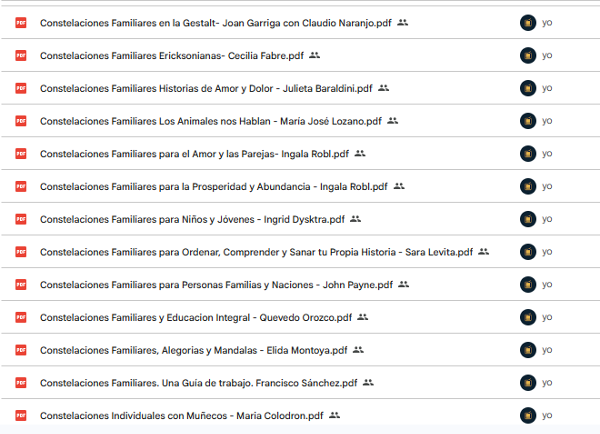Viewport: 600px width, 434px height.
Task: Click owner 'yo' in Cecilia Fabre row
Action: coord(547,56)
